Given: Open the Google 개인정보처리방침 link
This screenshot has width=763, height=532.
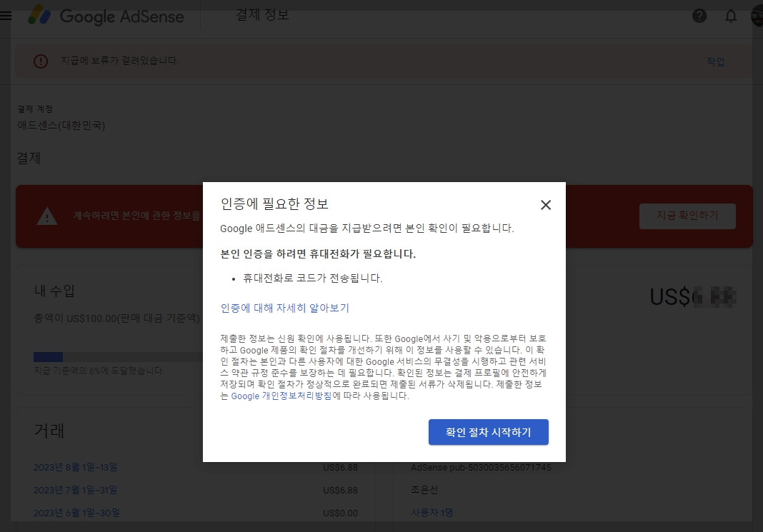Looking at the screenshot, I should point(281,396).
